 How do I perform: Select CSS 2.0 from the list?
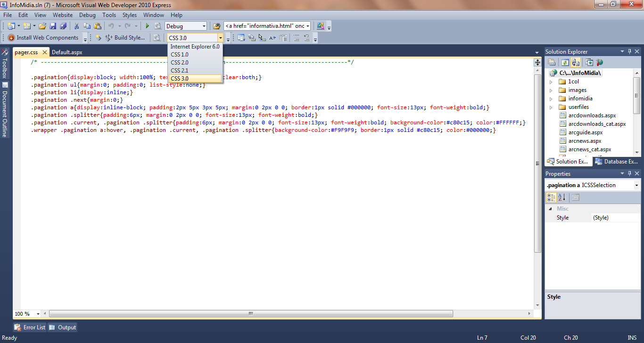coord(195,63)
